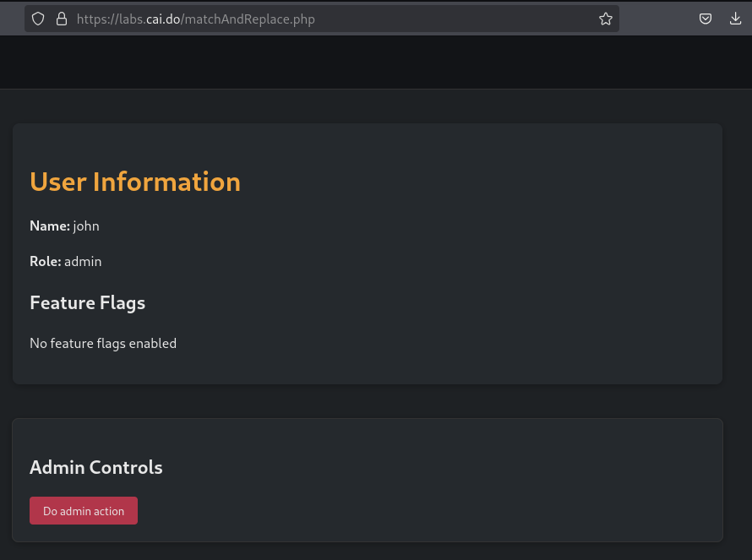The width and height of the screenshot is (752, 560).
Task: Click the Role label
Action: [x=46, y=262]
